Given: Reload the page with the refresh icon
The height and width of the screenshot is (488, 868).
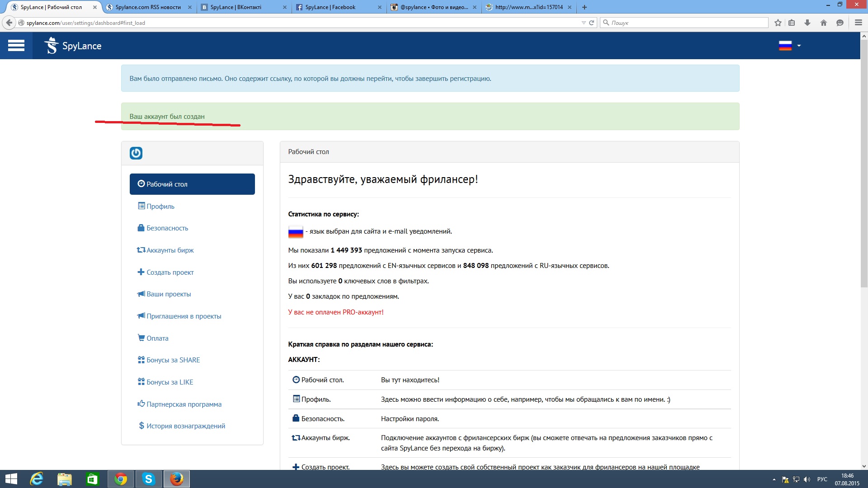Looking at the screenshot, I should tap(591, 23).
